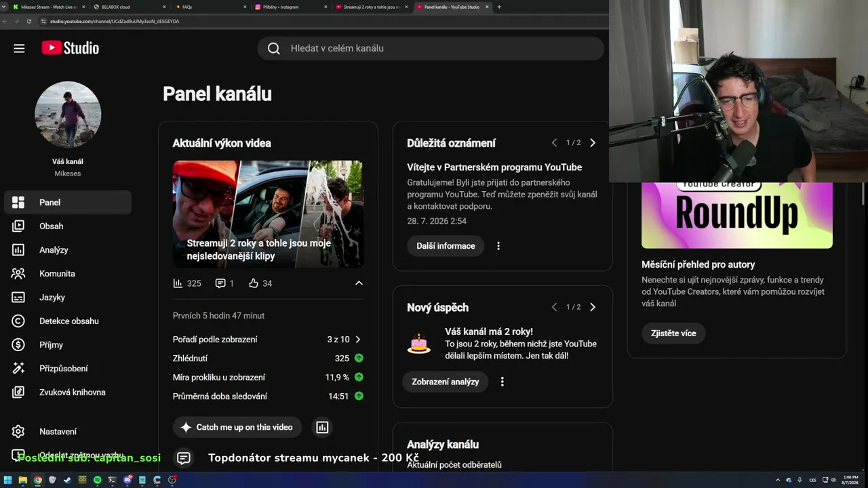
Task: Open Spotify from the taskbar
Action: (x=97, y=480)
